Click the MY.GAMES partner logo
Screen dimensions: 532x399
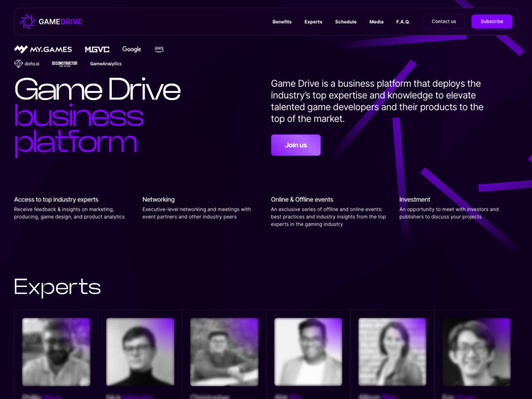pos(43,49)
